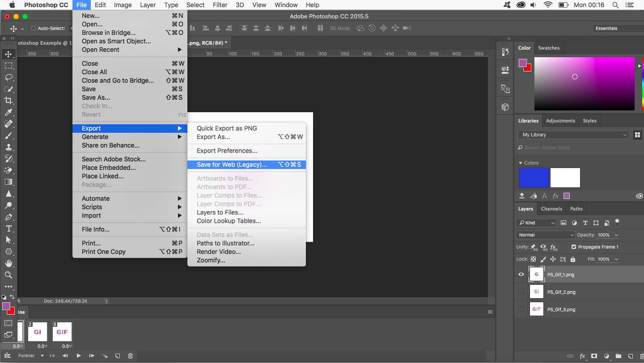Select the blue library color swatch
Screen dimensions: 644x363
click(x=534, y=178)
